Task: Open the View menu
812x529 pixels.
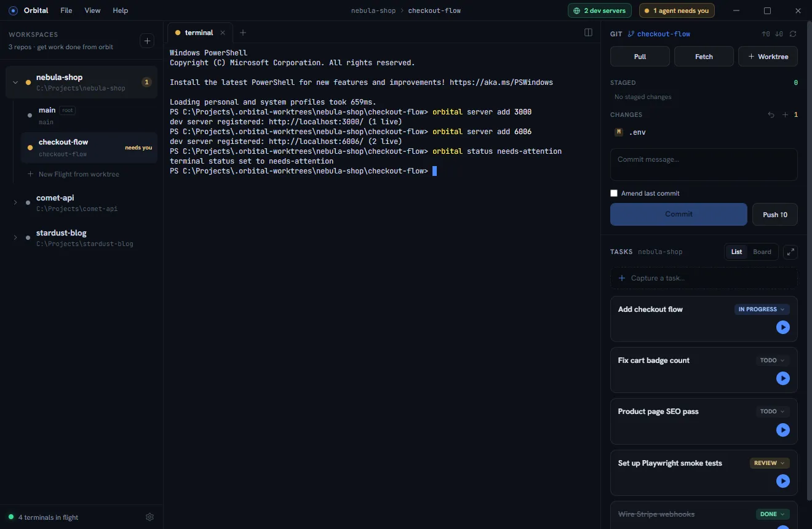Action: coord(92,10)
